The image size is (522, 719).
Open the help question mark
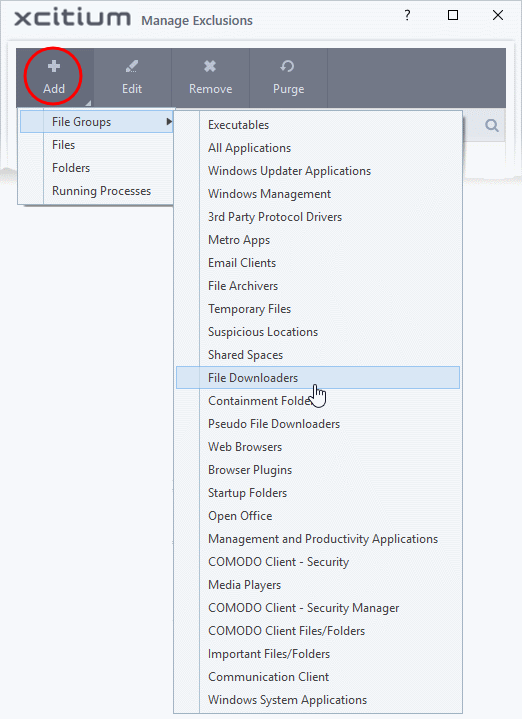407,15
